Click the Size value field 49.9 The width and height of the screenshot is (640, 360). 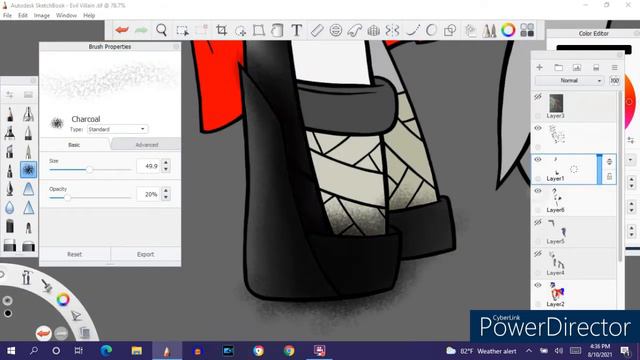pyautogui.click(x=149, y=166)
